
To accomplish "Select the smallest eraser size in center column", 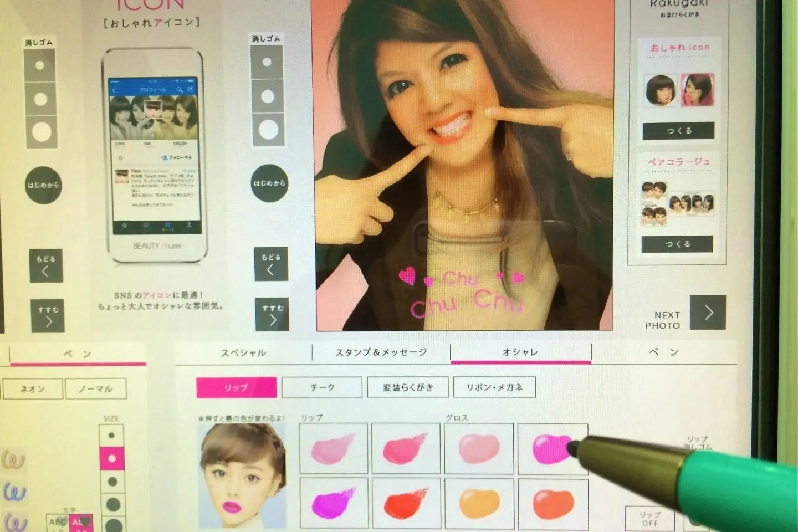I will [267, 62].
